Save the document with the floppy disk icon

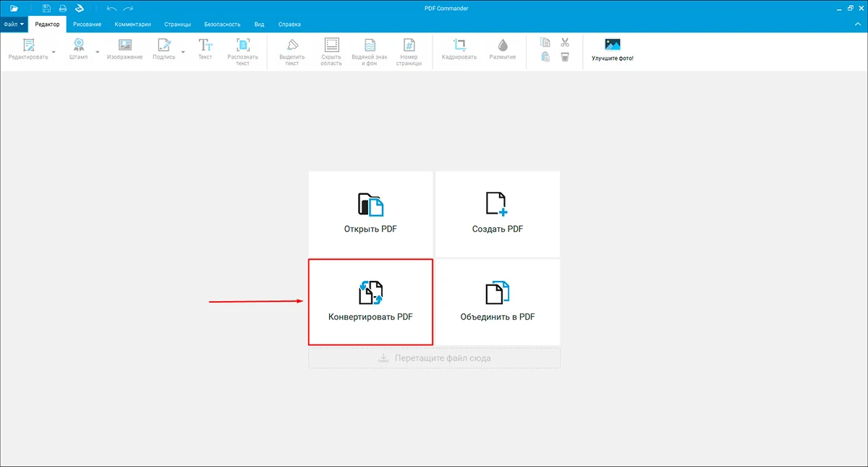[x=46, y=8]
